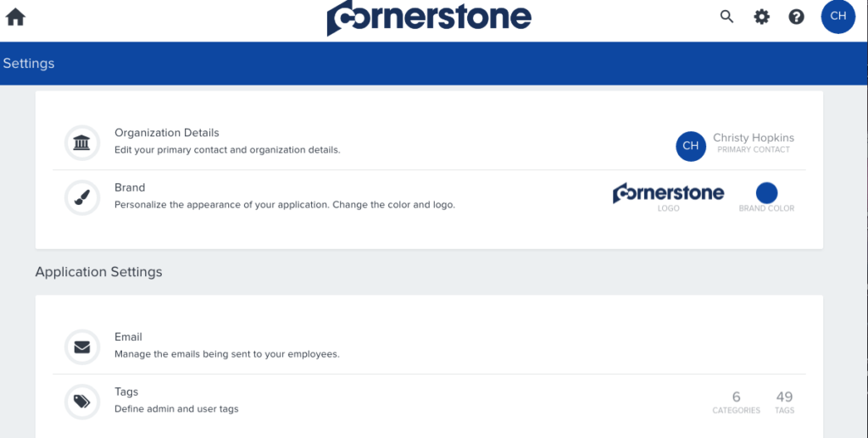
Task: Open Tags settings
Action: tap(126, 392)
